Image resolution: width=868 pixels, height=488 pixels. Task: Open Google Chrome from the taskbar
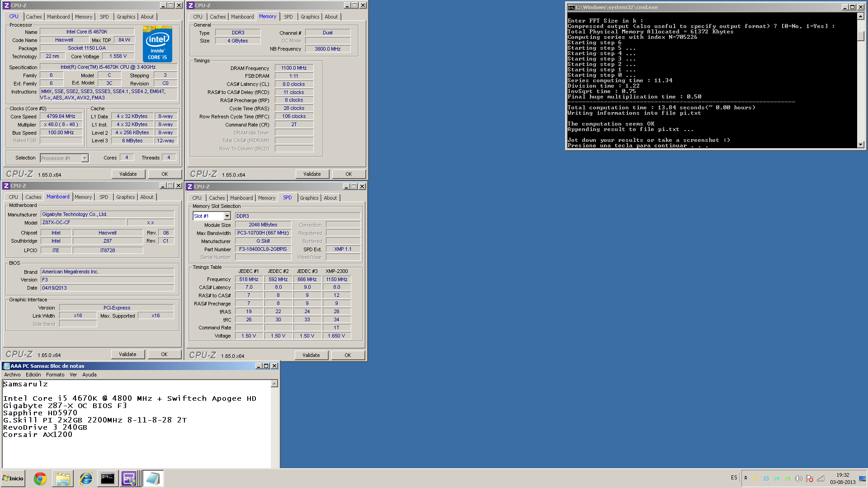pyautogui.click(x=40, y=479)
